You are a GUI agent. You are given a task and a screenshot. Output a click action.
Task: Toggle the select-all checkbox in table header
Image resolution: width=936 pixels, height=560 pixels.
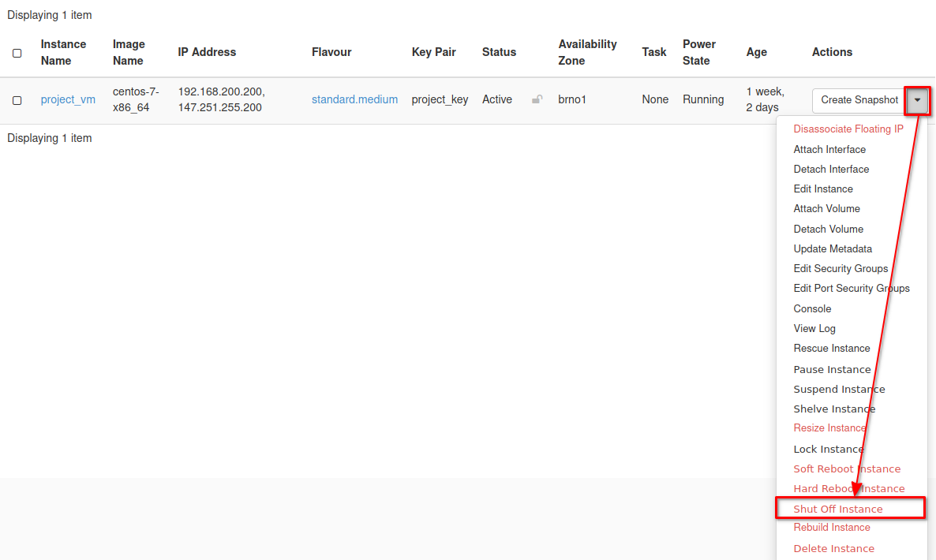pyautogui.click(x=17, y=53)
